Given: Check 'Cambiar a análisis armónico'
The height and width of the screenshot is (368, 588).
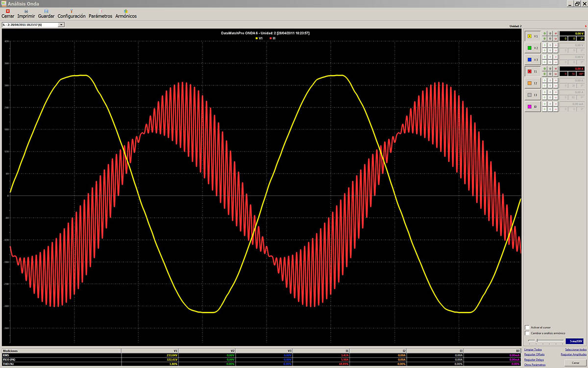Looking at the screenshot, I should coord(527,333).
